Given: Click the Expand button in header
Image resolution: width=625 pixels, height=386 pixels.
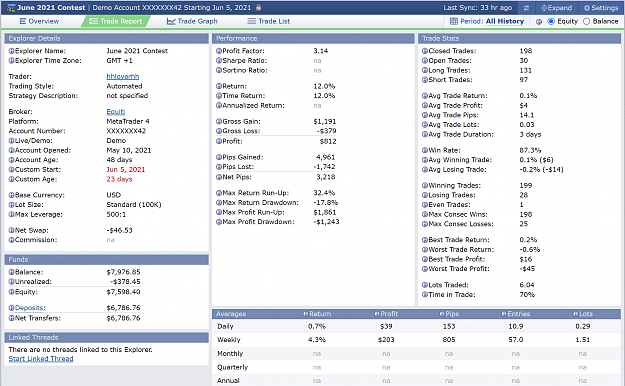Looking at the screenshot, I should pos(556,8).
